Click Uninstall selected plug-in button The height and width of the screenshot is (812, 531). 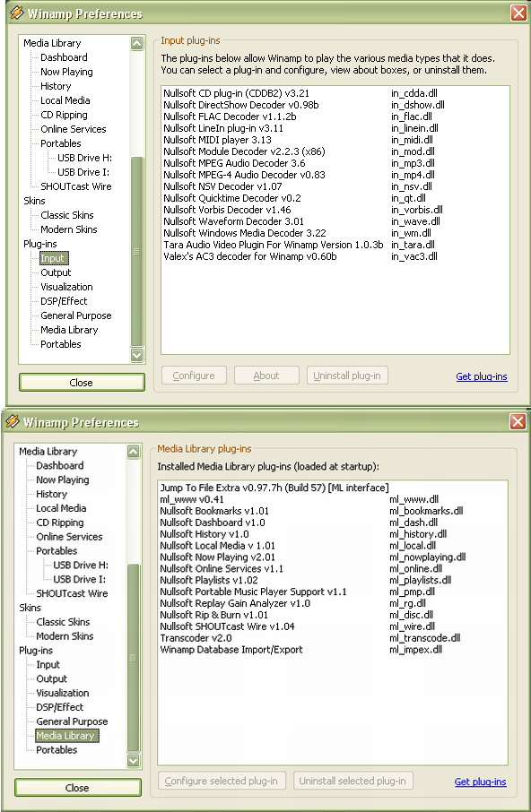tap(353, 781)
